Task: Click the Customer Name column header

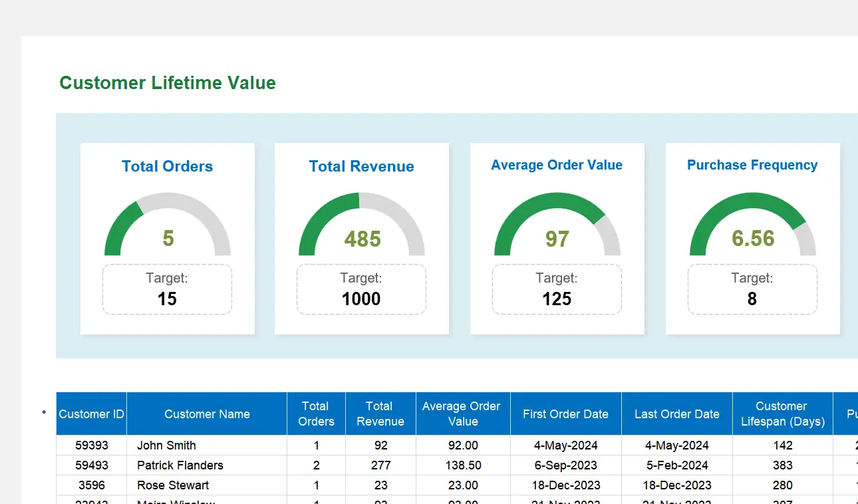Action: (x=206, y=414)
